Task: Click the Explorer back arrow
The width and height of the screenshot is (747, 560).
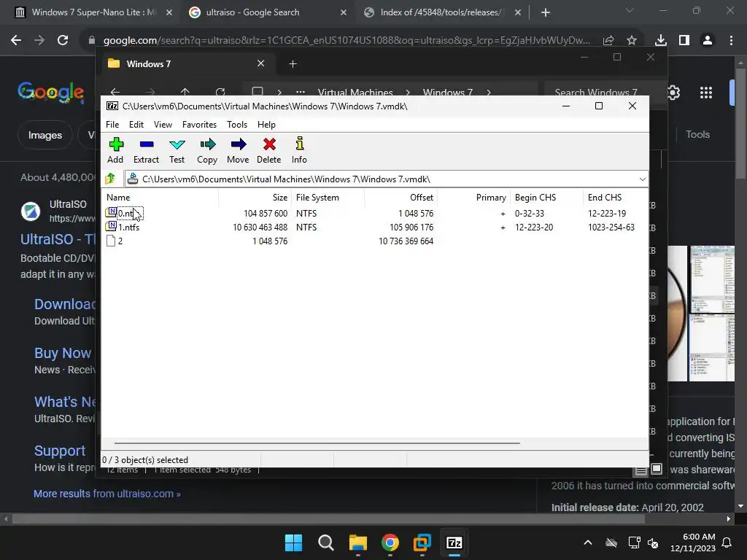Action: (x=115, y=91)
